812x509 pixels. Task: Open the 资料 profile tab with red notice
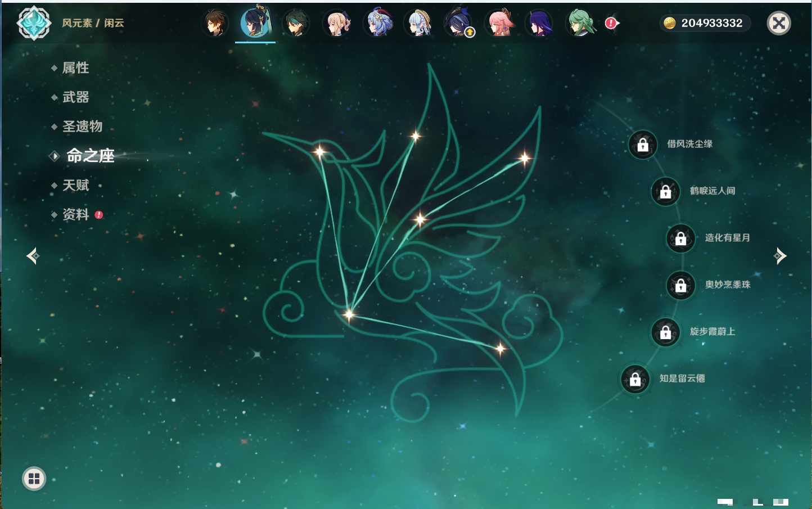[75, 214]
